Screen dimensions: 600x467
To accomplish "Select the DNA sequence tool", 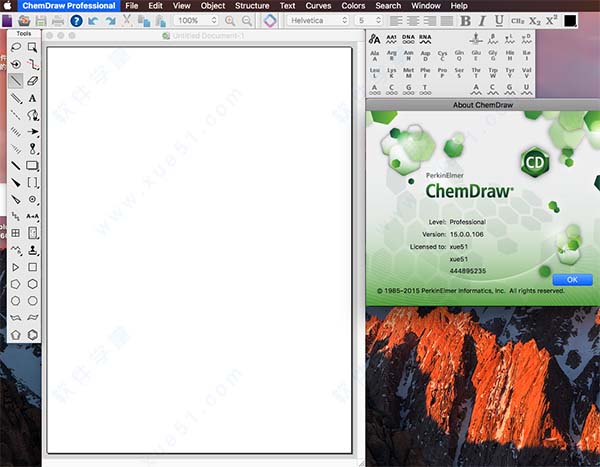I will point(408,39).
